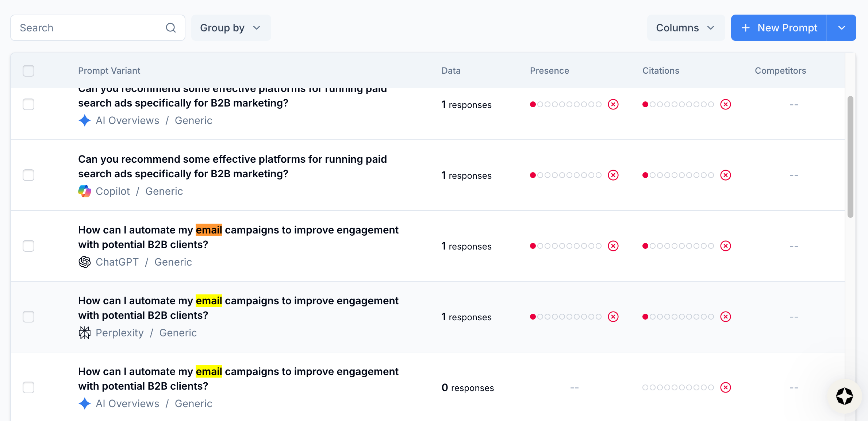Screen dimensions: 868x421
Task: Click the Citations red X icon in ChatGPT row
Action: click(726, 246)
